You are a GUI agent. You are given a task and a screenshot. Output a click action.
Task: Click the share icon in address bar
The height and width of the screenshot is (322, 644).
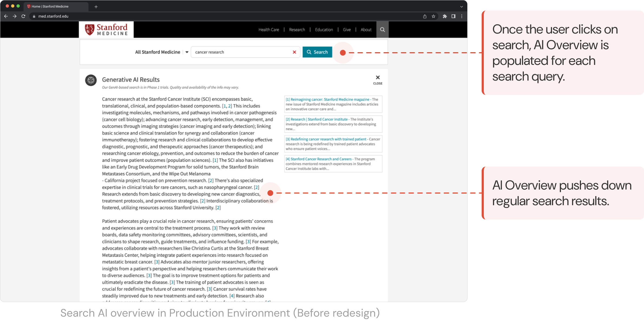425,16
